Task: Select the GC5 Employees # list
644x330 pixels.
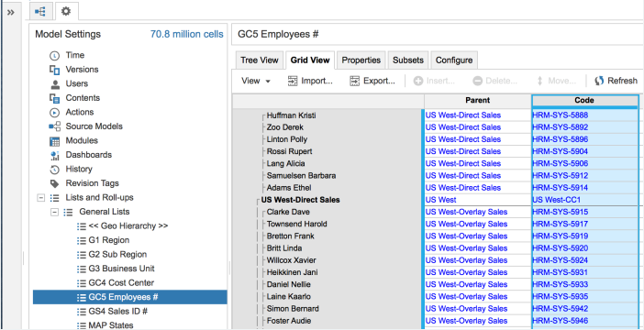Action: (129, 297)
